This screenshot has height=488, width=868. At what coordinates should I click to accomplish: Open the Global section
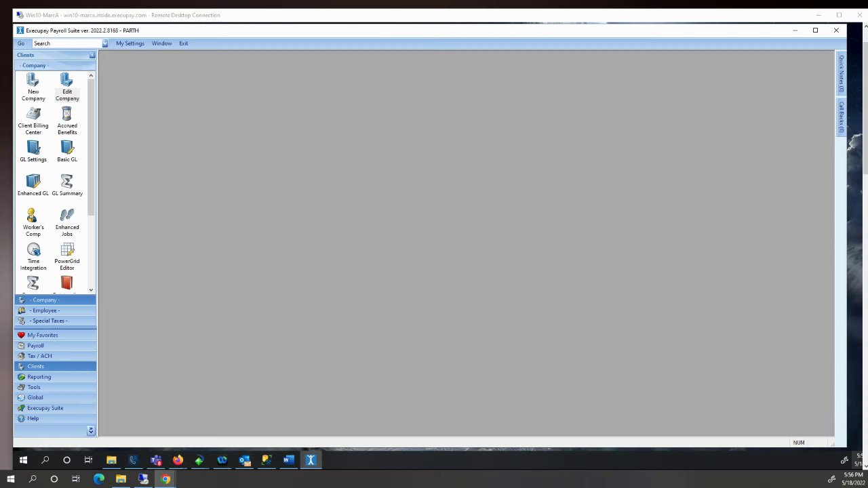click(x=55, y=397)
